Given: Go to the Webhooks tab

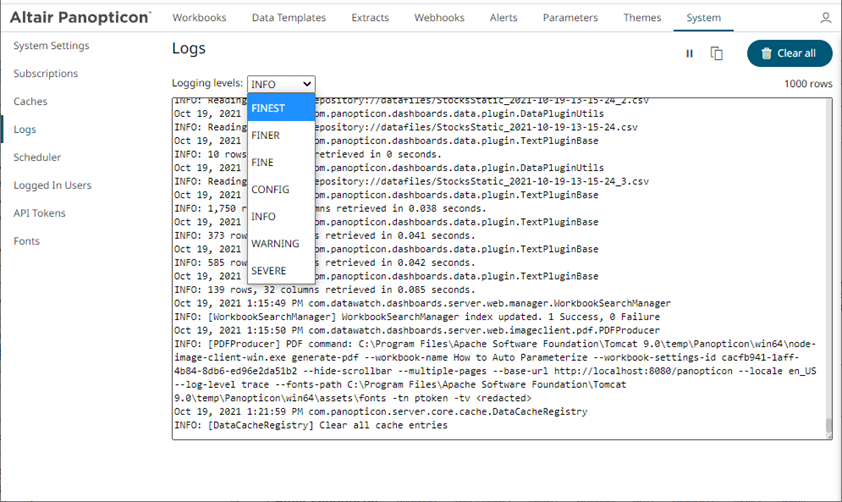Looking at the screenshot, I should point(438,18).
